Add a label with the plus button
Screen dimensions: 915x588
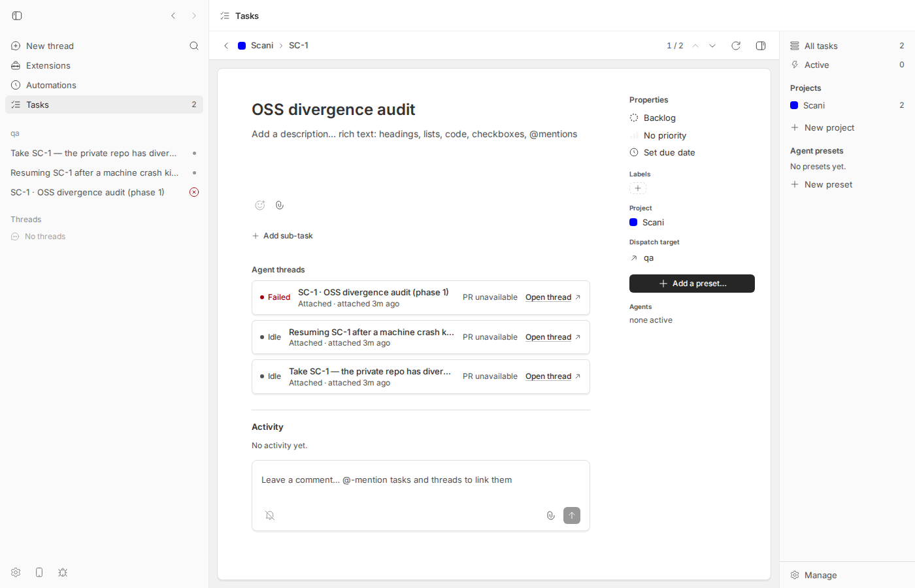[638, 188]
